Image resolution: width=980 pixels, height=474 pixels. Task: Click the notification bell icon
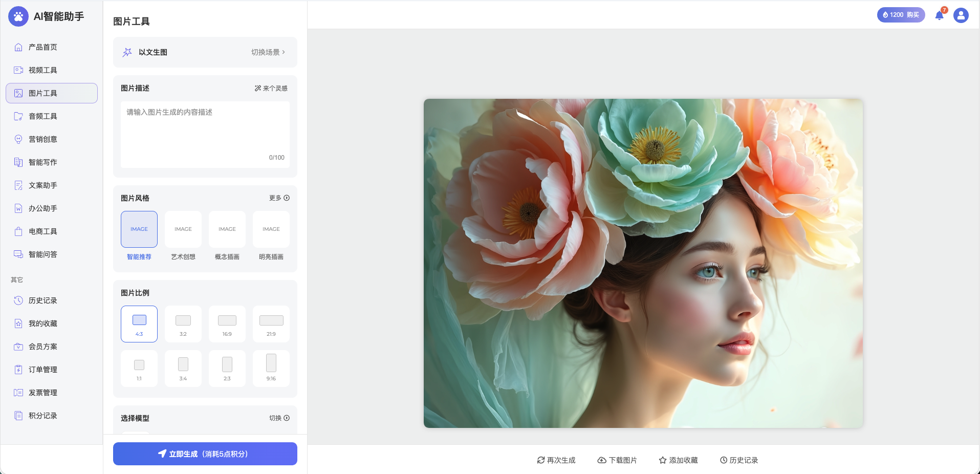[x=939, y=15]
